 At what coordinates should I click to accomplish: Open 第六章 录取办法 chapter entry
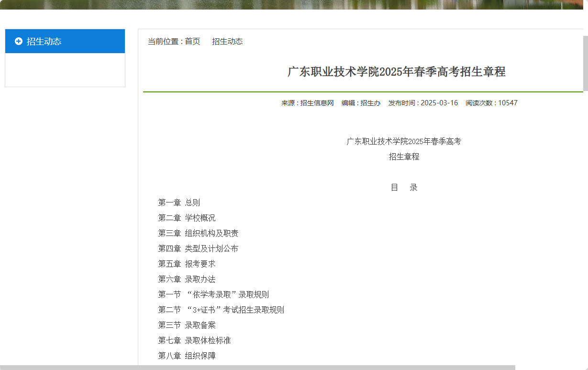(187, 279)
